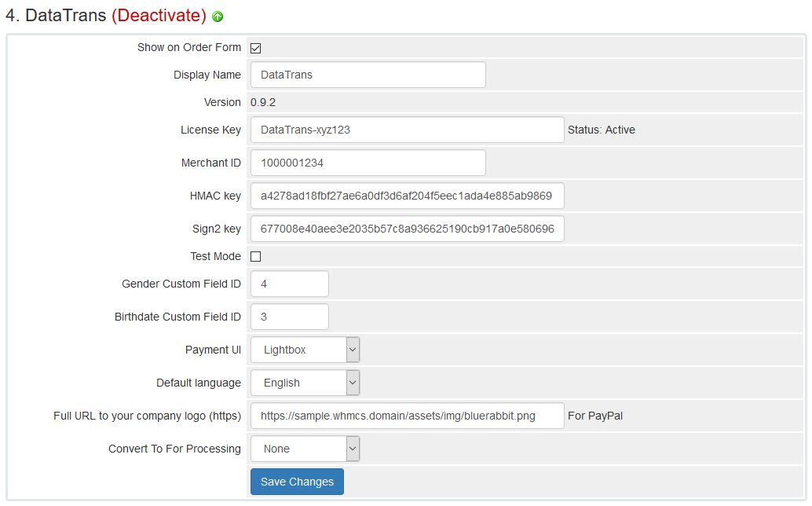Viewport: 812px width, 506px height.
Task: Click the HMAC key input field
Action: [407, 196]
